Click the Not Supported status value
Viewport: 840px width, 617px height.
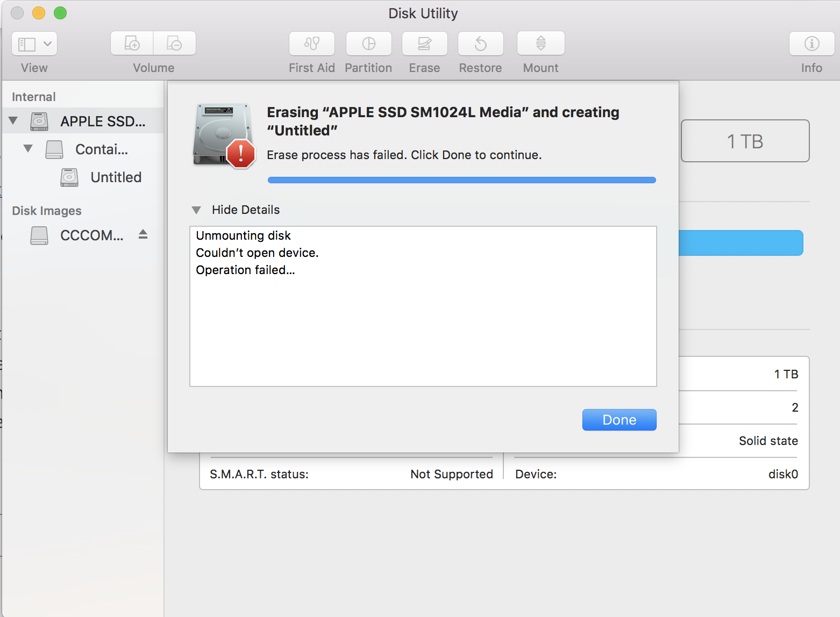click(x=452, y=474)
